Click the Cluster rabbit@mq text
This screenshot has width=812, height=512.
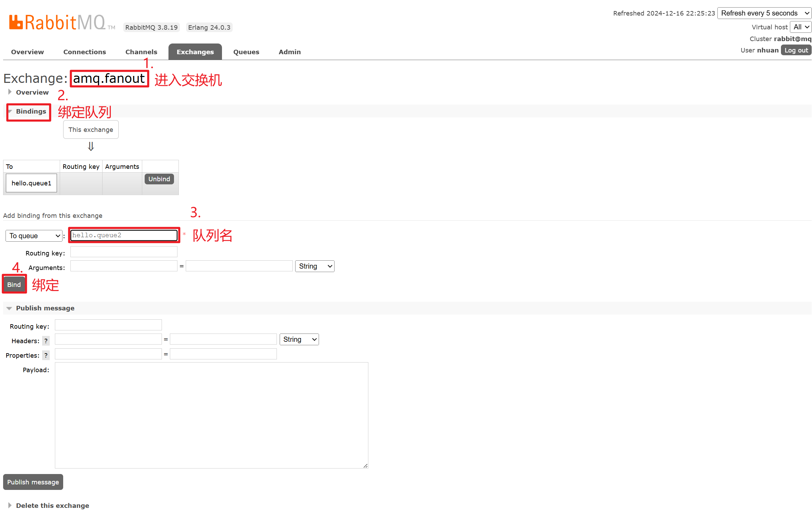(781, 39)
